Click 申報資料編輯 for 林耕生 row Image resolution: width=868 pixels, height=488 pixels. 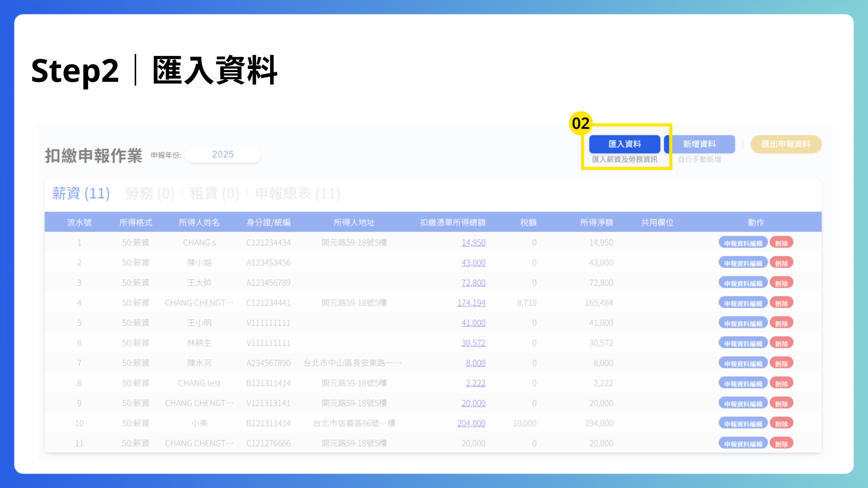click(x=743, y=343)
